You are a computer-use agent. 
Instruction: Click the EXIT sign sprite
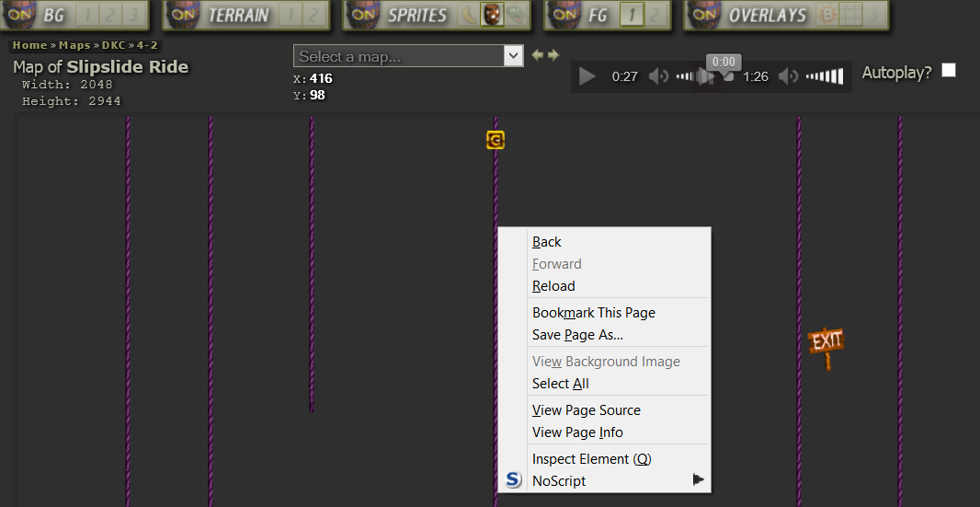(x=826, y=342)
